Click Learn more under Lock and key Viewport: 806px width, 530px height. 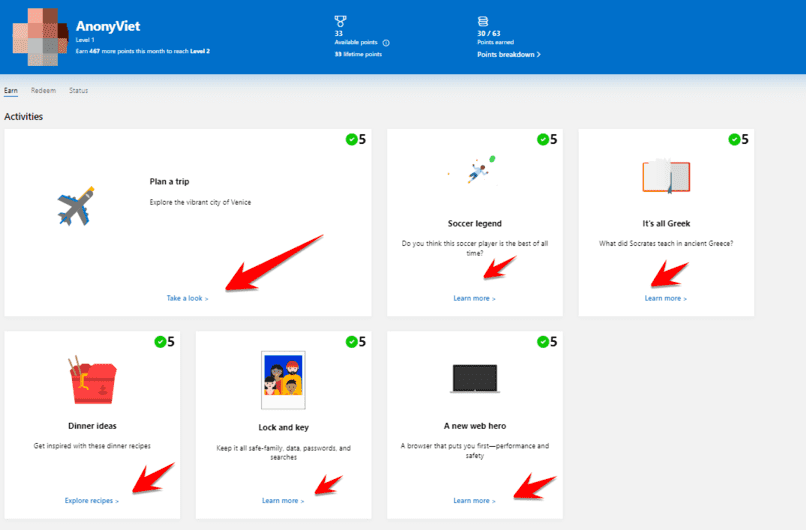[x=283, y=501]
